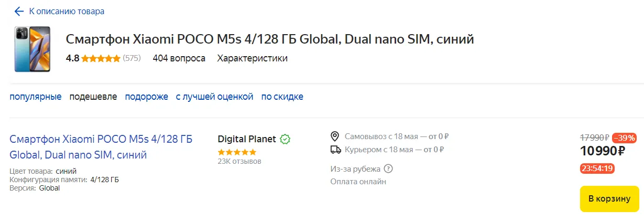The width and height of the screenshot is (644, 221).
Task: Open the «404 вопроса» tab
Action: tap(179, 58)
